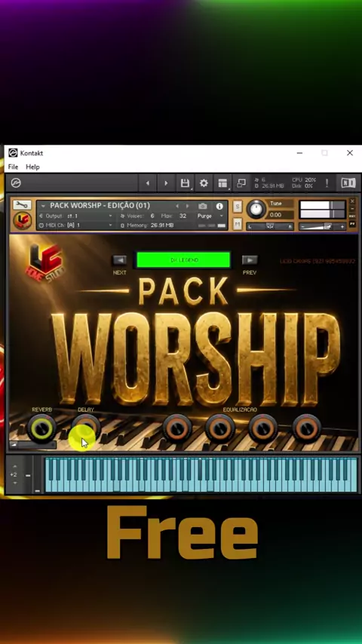
Task: Click the REVERB knob
Action: pos(41,428)
